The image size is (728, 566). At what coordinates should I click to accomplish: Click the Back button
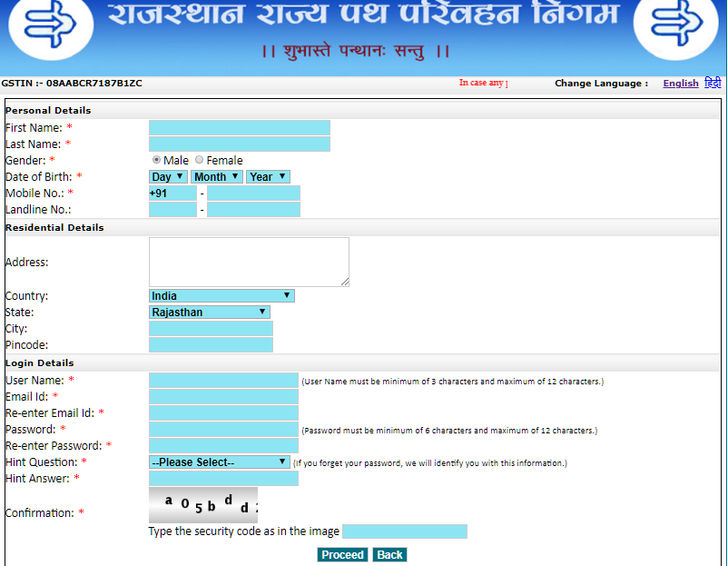click(x=389, y=553)
